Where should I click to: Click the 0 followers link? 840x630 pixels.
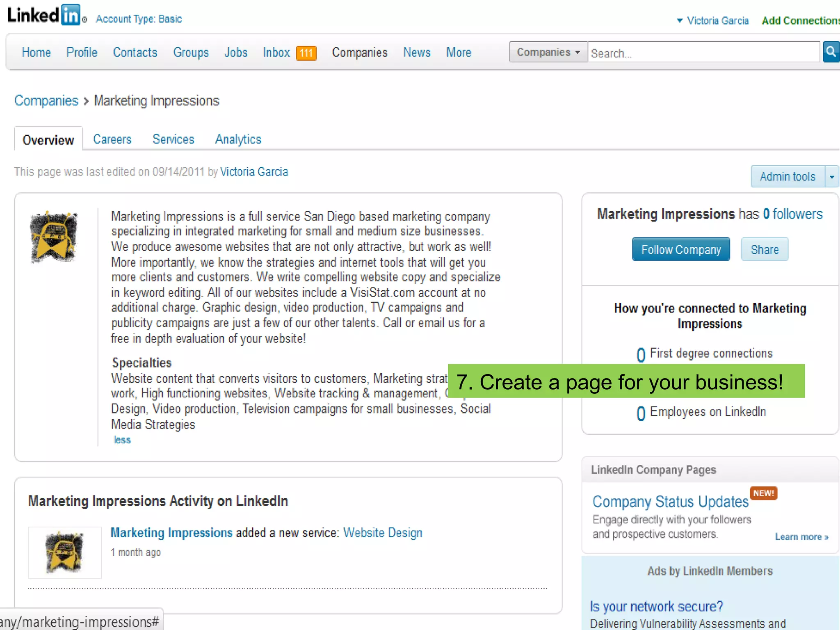point(793,214)
